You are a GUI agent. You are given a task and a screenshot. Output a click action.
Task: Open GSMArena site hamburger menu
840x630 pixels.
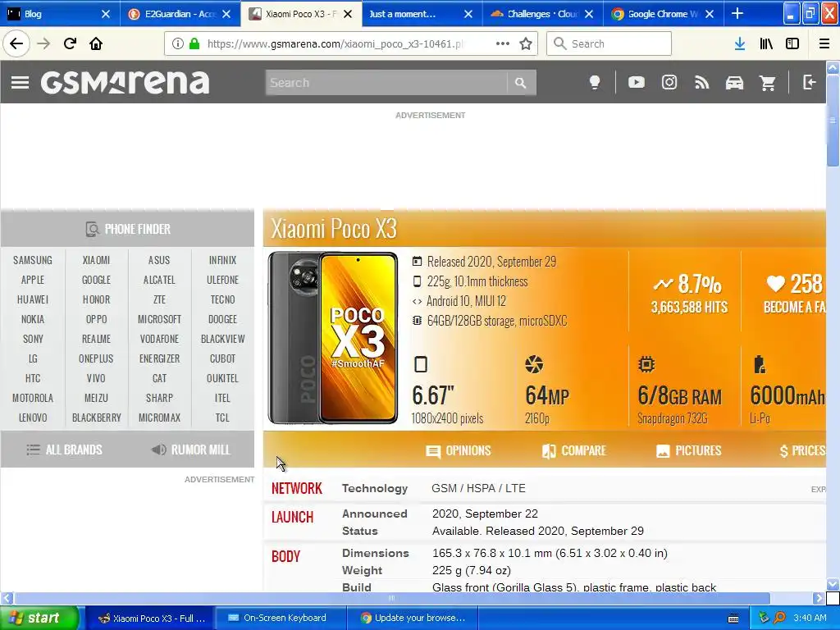(x=20, y=82)
